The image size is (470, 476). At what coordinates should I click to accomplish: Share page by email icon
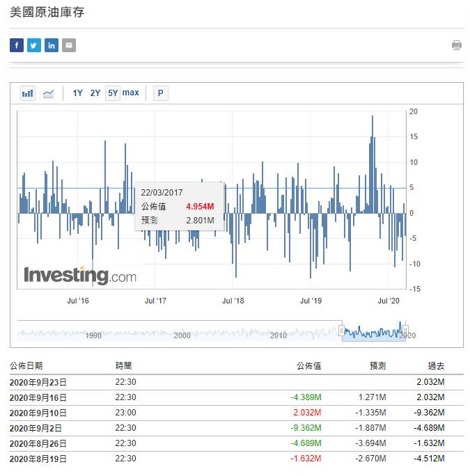69,45
